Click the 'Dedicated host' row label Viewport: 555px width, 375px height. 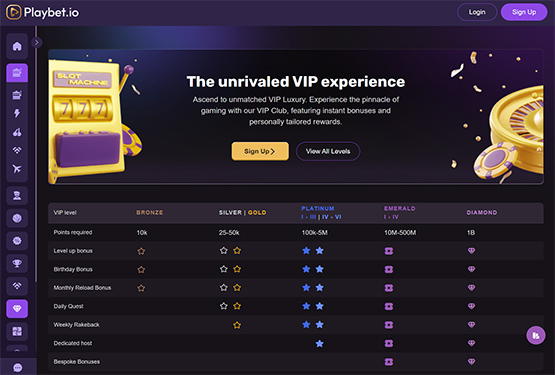coord(73,343)
